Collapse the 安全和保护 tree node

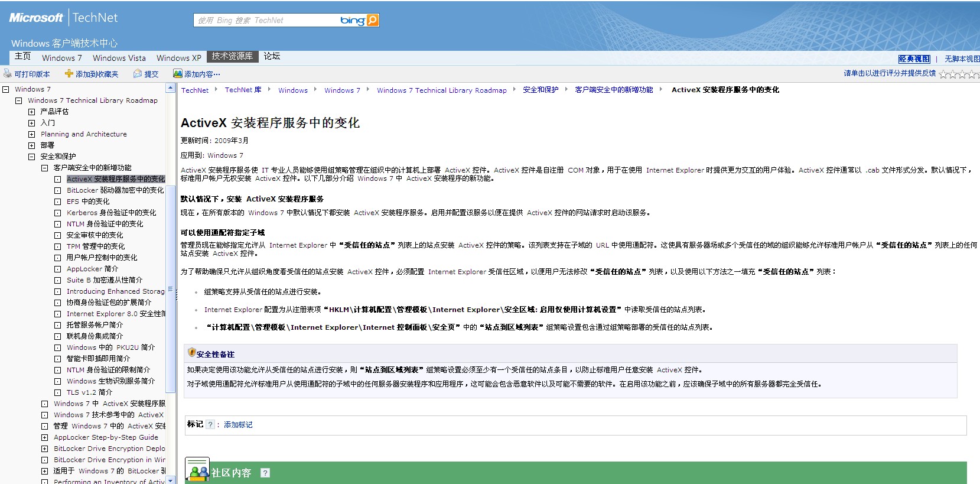(31, 157)
